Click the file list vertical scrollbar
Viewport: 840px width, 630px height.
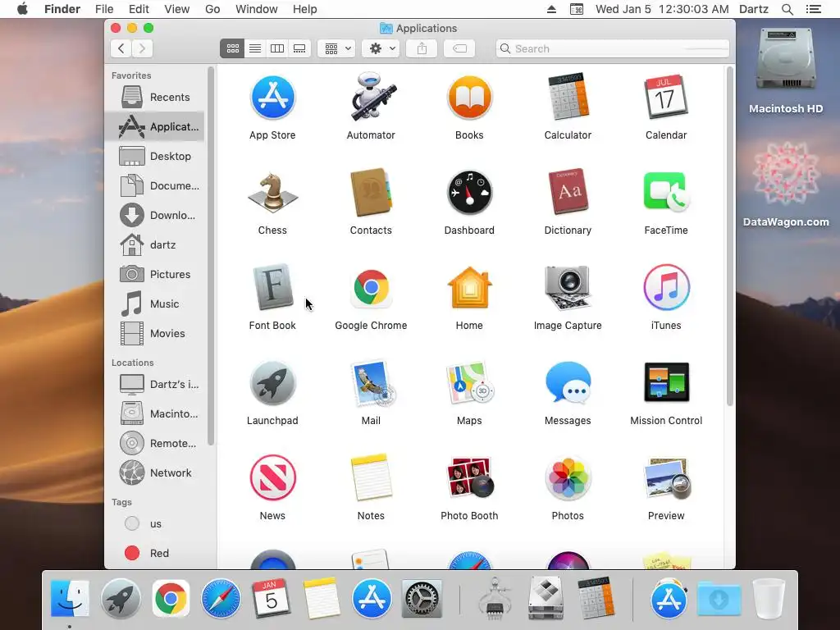tap(729, 235)
